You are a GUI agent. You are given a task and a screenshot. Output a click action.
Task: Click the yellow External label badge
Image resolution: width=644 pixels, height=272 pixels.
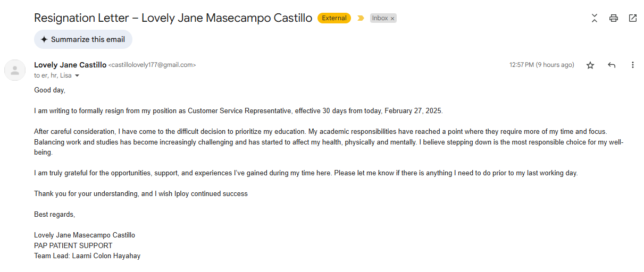(x=334, y=18)
